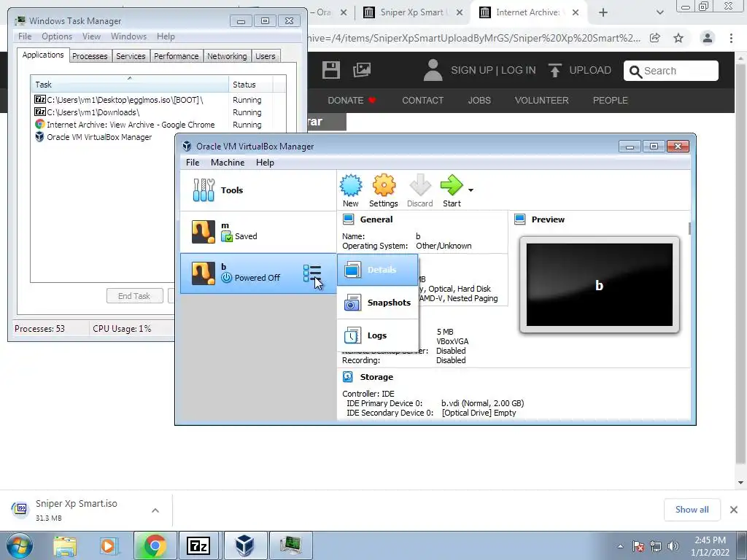Switch to Users tab in Task Manager
The height and width of the screenshot is (560, 747).
tap(265, 56)
